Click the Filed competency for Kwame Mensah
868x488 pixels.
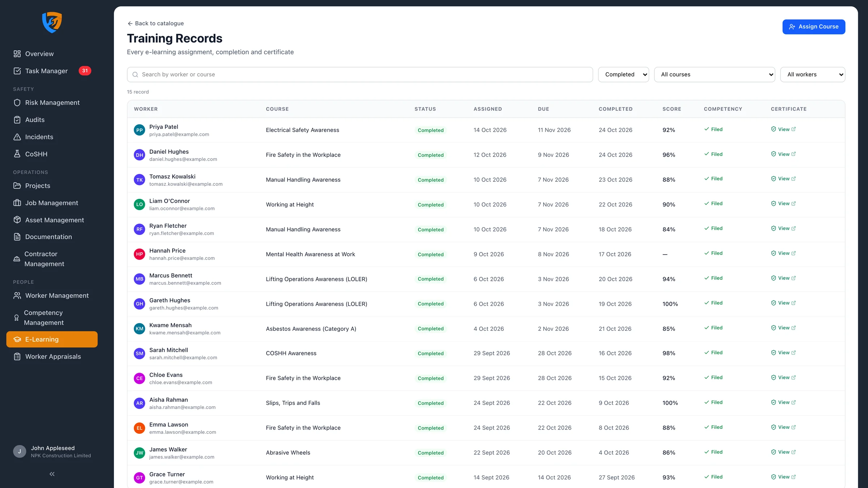[713, 328]
